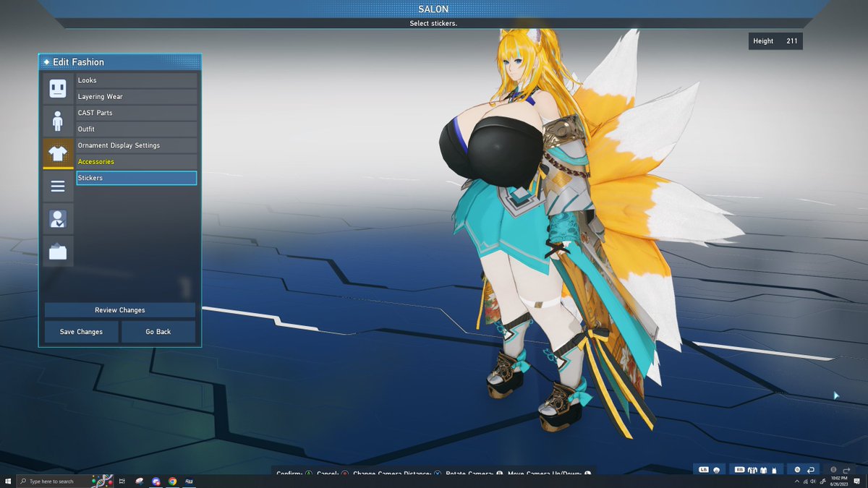Open Ornament Display Settings

pyautogui.click(x=137, y=145)
